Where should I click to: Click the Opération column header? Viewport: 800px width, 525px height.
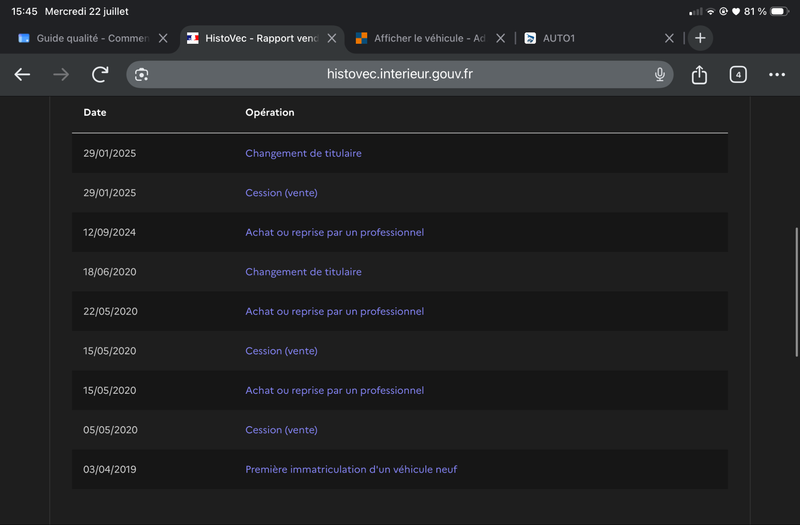[269, 112]
